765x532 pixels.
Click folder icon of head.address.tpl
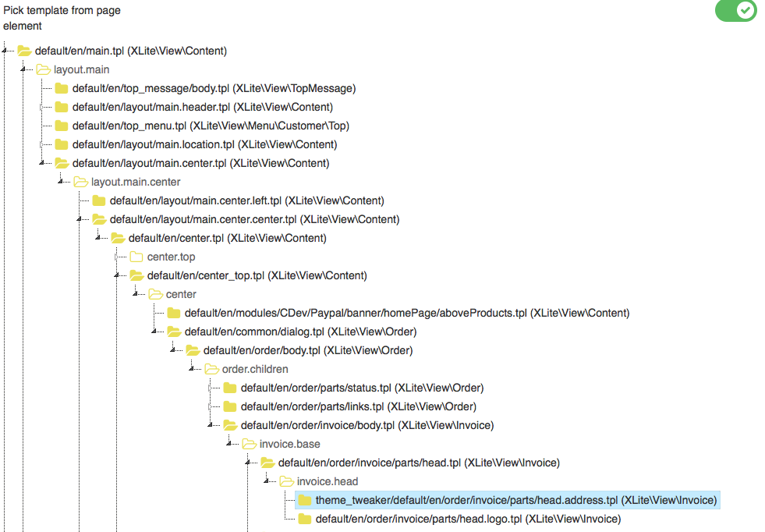(305, 500)
